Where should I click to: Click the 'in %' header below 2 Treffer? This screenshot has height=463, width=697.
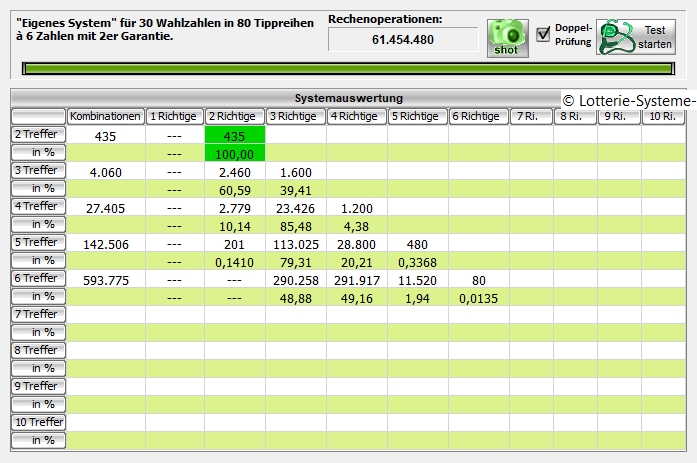(38, 152)
